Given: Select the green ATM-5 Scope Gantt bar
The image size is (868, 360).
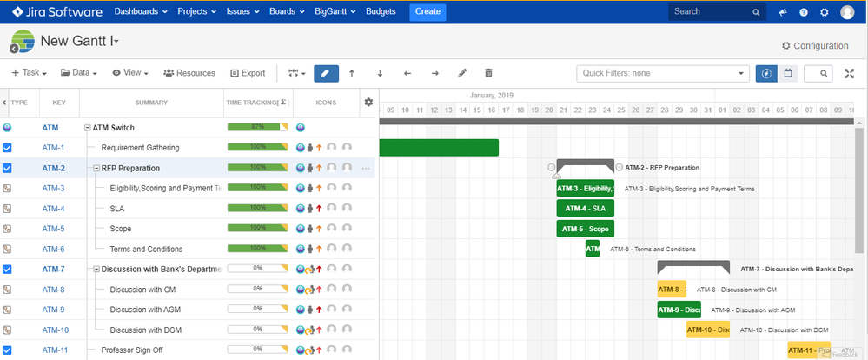Looking at the screenshot, I should (x=585, y=229).
